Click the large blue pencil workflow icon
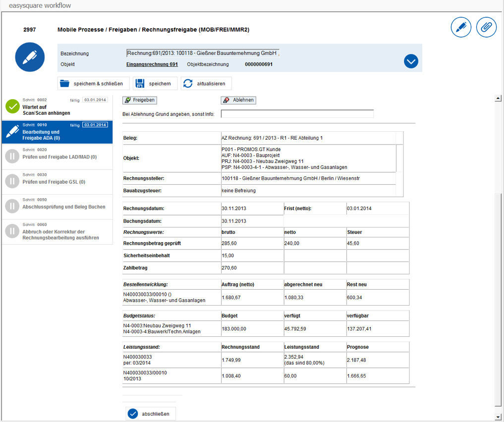Screen dimensions: 504x422 pos(30,57)
